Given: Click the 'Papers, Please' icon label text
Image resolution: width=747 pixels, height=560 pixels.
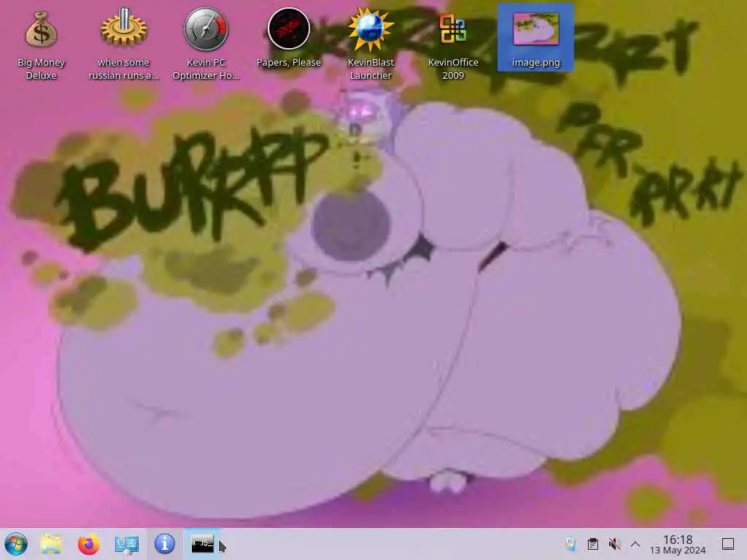Looking at the screenshot, I should click(x=289, y=63).
